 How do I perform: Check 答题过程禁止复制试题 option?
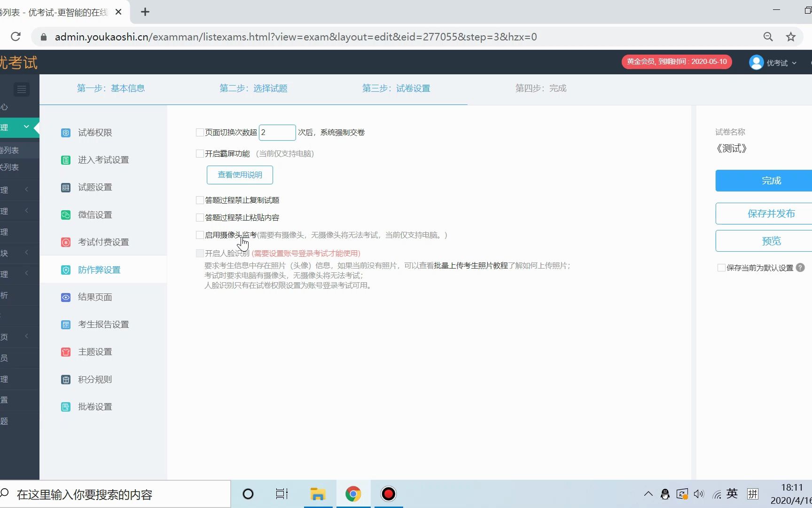[x=200, y=200]
